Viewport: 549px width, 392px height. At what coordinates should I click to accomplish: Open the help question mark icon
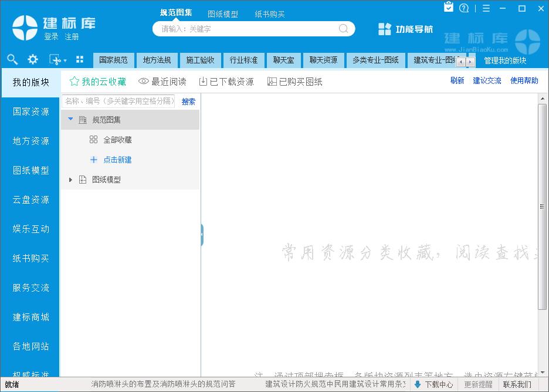coord(465,8)
